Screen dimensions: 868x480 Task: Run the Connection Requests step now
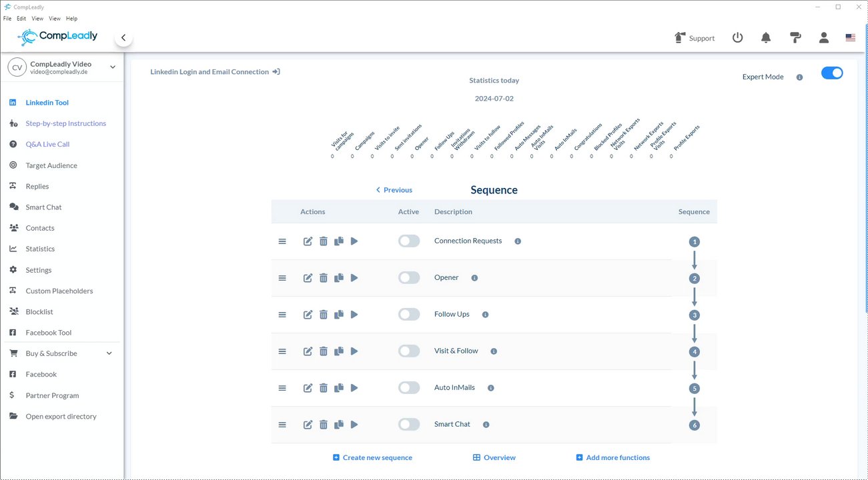pos(354,241)
